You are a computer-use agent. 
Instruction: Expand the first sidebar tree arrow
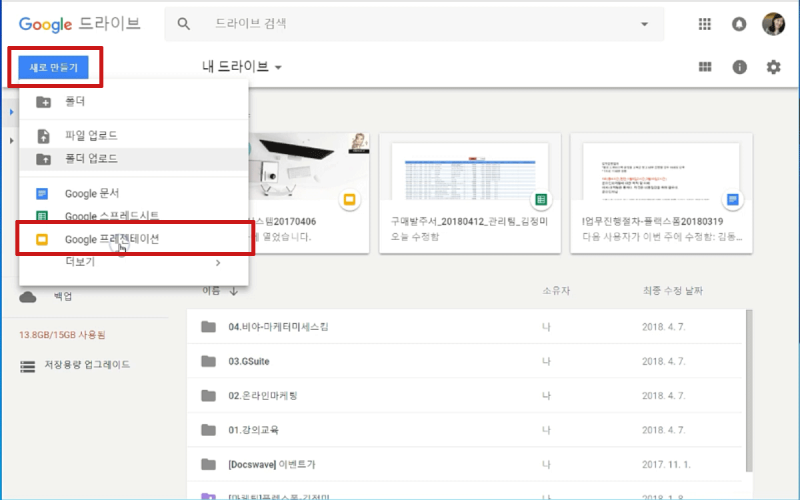[x=11, y=112]
